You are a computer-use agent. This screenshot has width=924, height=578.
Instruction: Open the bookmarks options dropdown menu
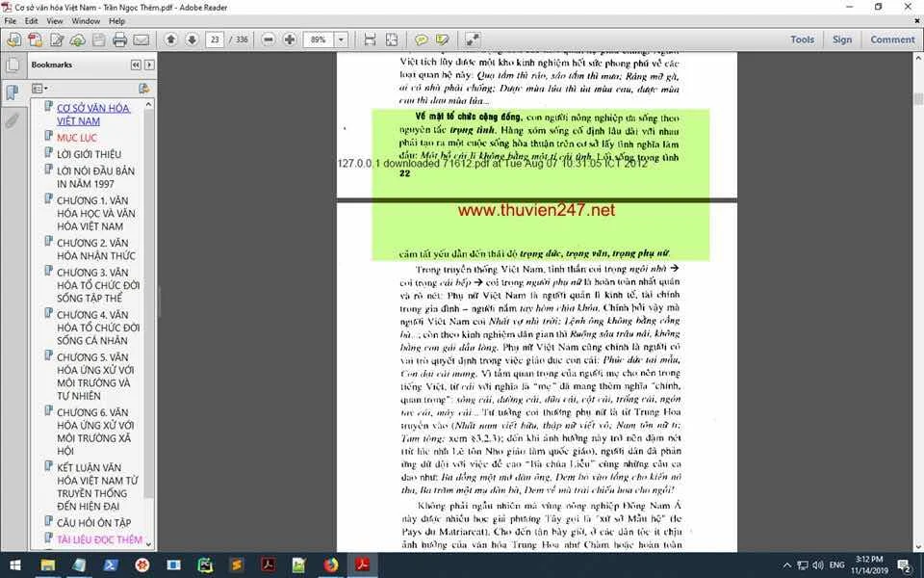pos(40,89)
